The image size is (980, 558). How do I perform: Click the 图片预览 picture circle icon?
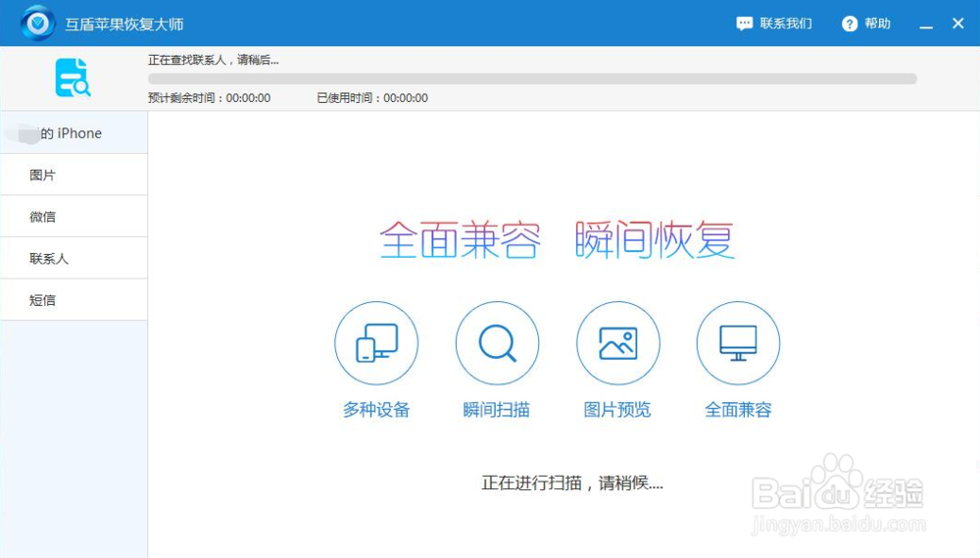[x=617, y=343]
